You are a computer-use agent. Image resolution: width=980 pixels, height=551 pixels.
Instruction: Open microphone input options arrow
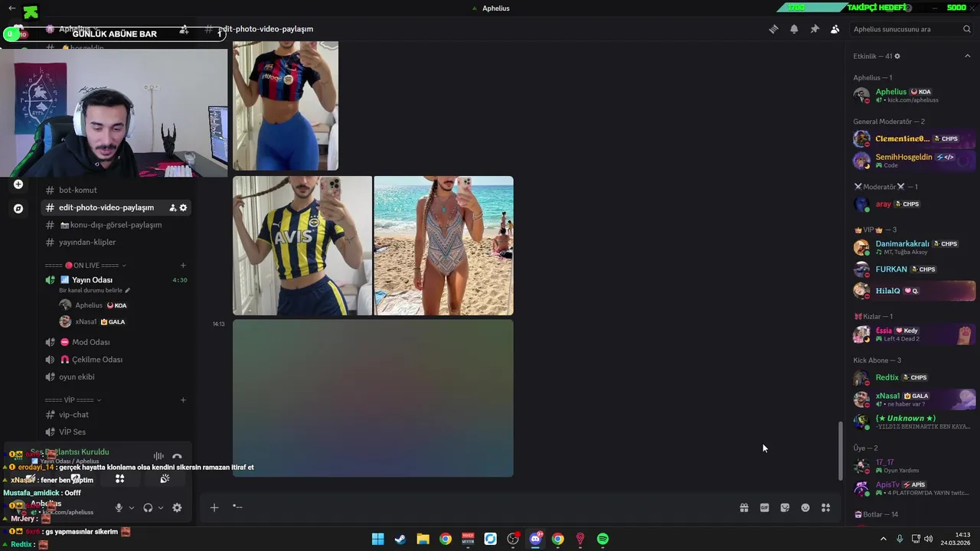pos(132,507)
